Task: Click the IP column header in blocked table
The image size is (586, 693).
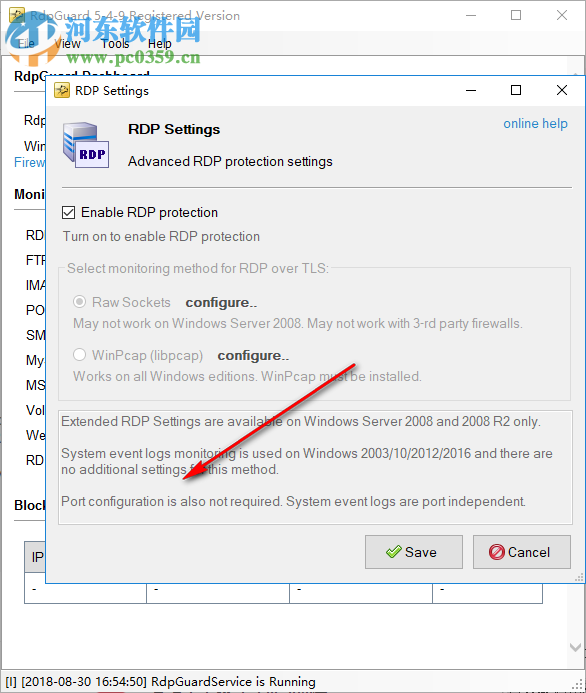Action: click(35, 557)
